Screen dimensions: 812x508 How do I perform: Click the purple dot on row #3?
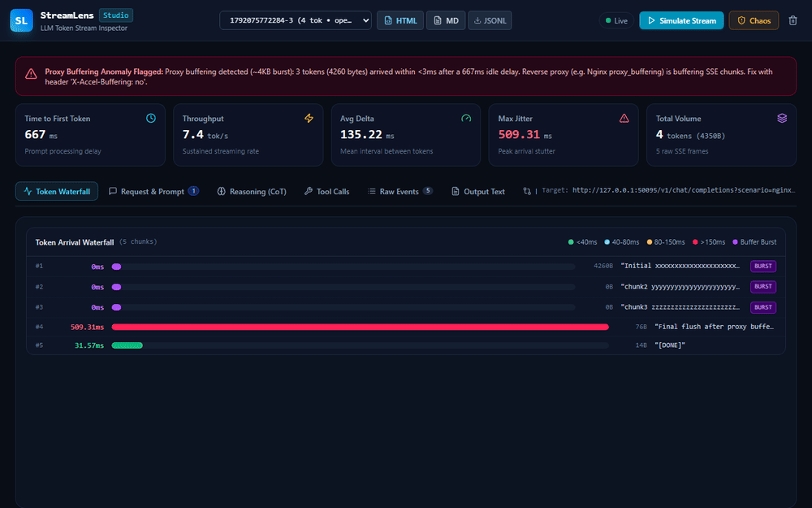(116, 307)
